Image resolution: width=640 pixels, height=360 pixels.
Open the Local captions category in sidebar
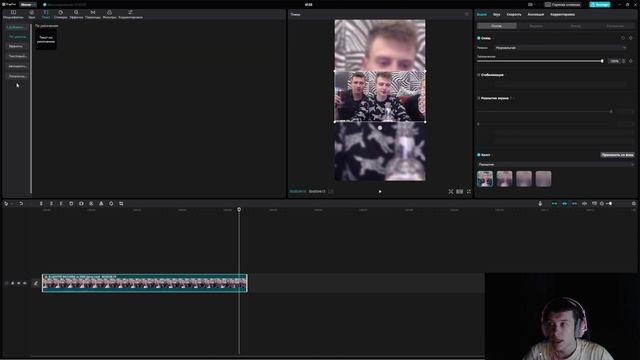(x=17, y=76)
